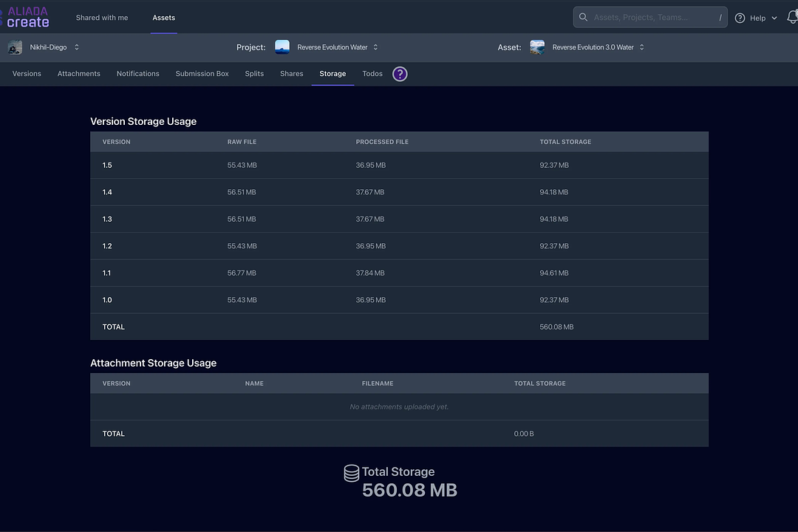798x532 pixels.
Task: Select the Splits tab
Action: (x=254, y=74)
